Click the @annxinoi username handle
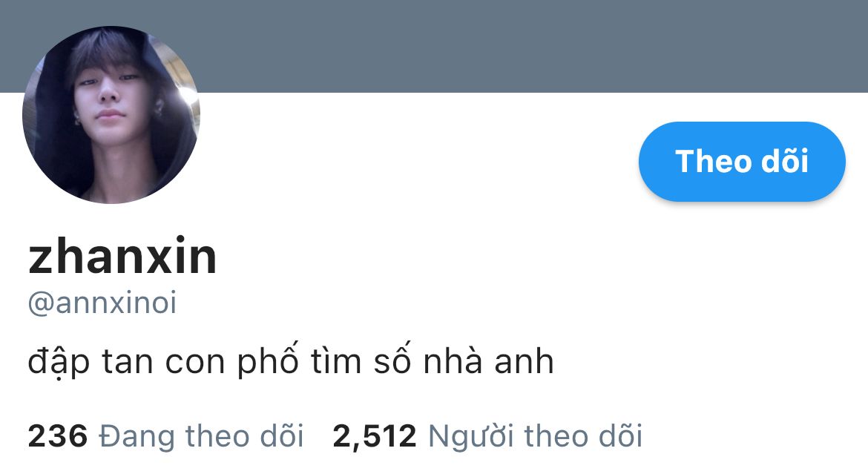 coord(102,303)
